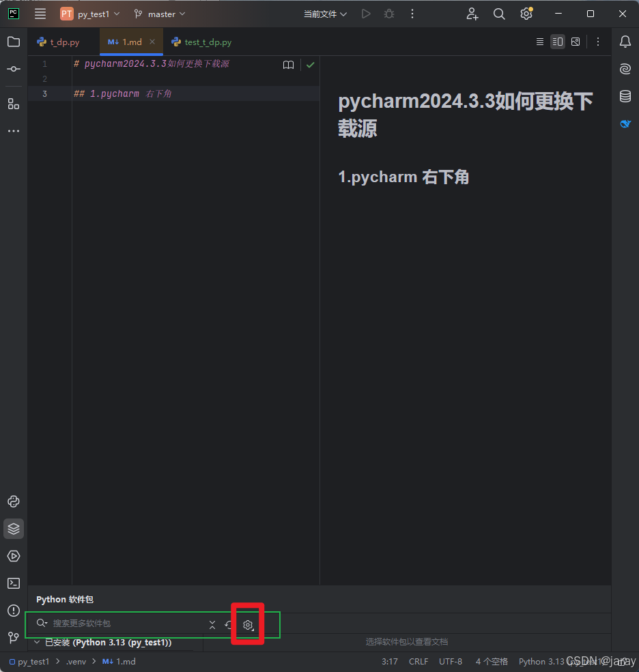Switch to the t_dp.py tab
Image resolution: width=639 pixels, height=672 pixels.
point(59,42)
